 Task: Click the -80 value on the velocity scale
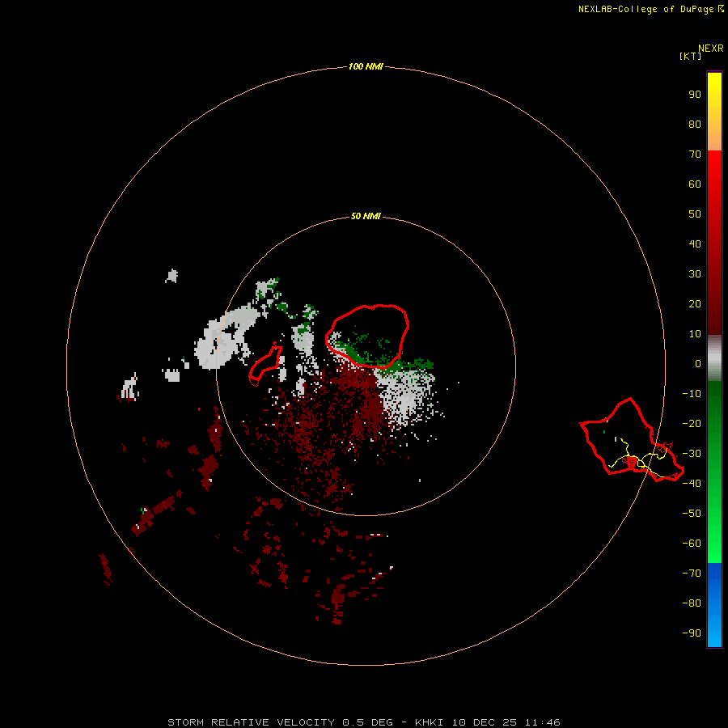(x=692, y=603)
